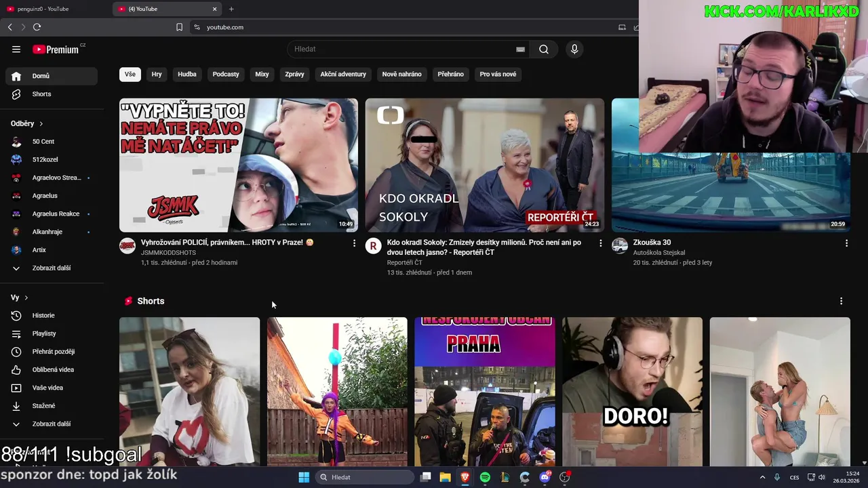This screenshot has width=868, height=488.
Task: Open the PRAHA nespokojený občan short
Action: click(485, 392)
